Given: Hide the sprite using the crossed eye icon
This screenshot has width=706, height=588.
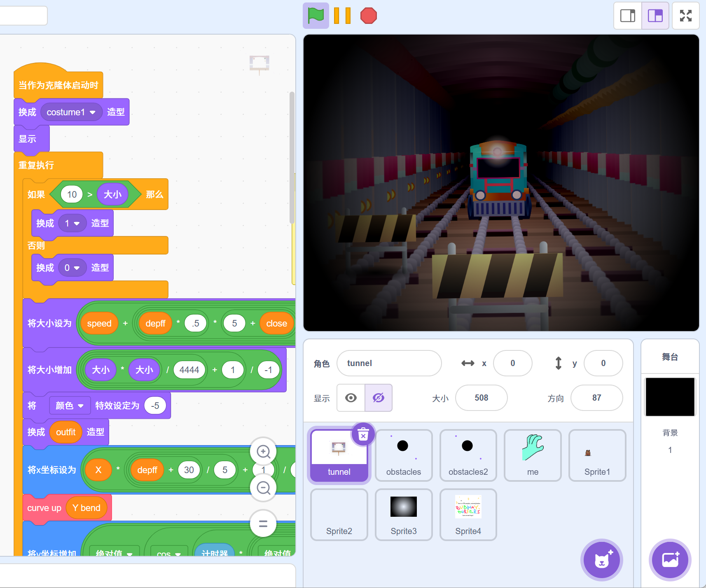Looking at the screenshot, I should [378, 398].
